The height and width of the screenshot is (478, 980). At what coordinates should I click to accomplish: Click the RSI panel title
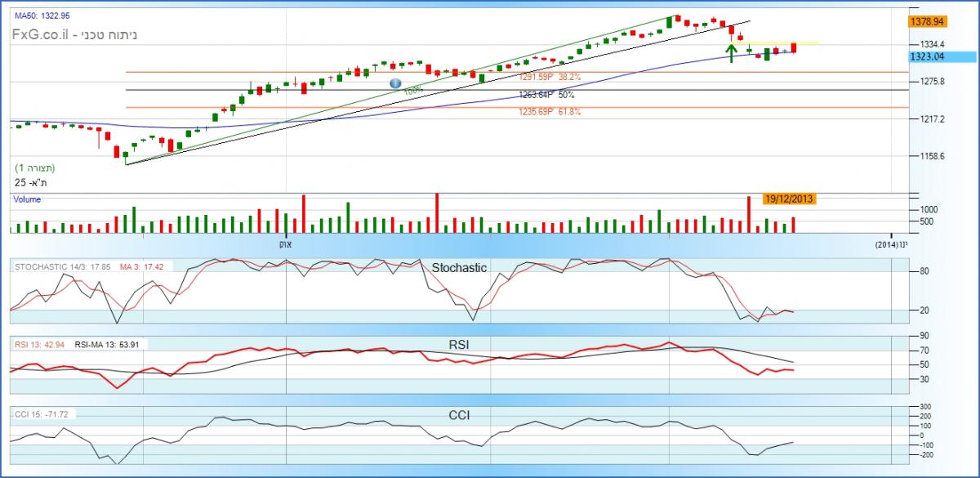459,343
